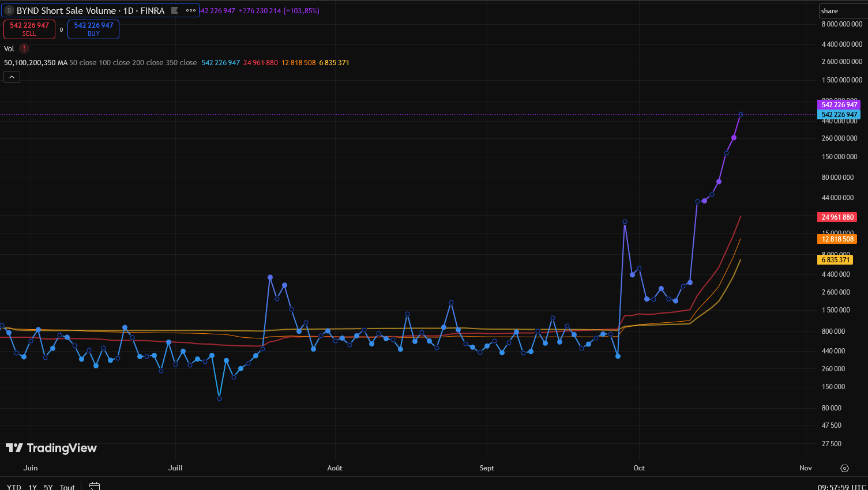The image size is (868, 490).
Task: Open the share unit dropdown on price scale
Action: (842, 11)
